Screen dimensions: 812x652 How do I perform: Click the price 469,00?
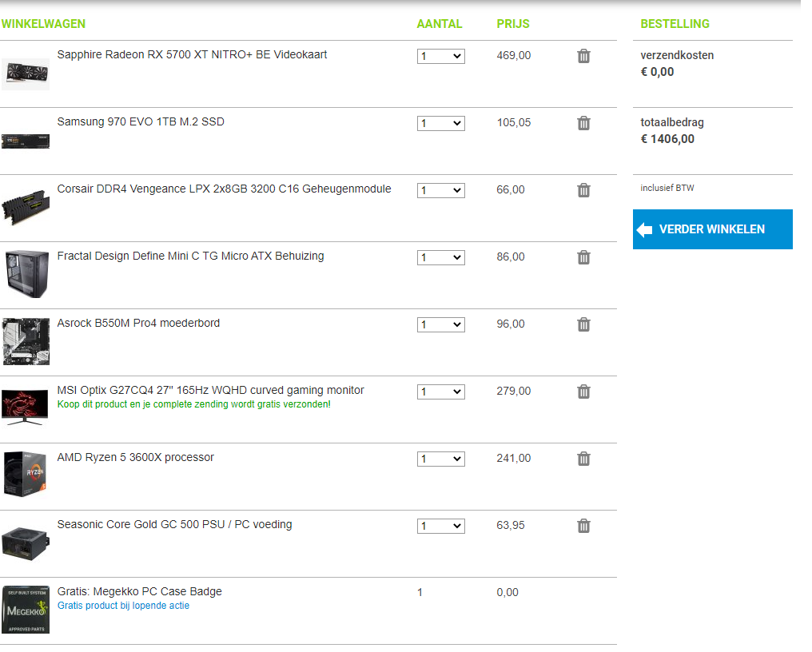click(x=514, y=55)
